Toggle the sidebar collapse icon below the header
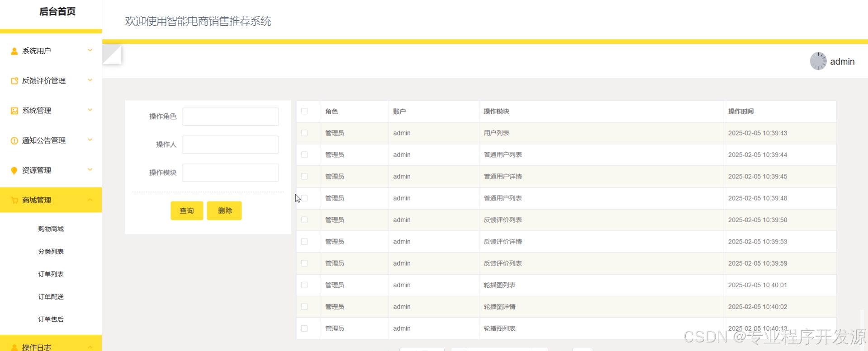 pyautogui.click(x=112, y=54)
